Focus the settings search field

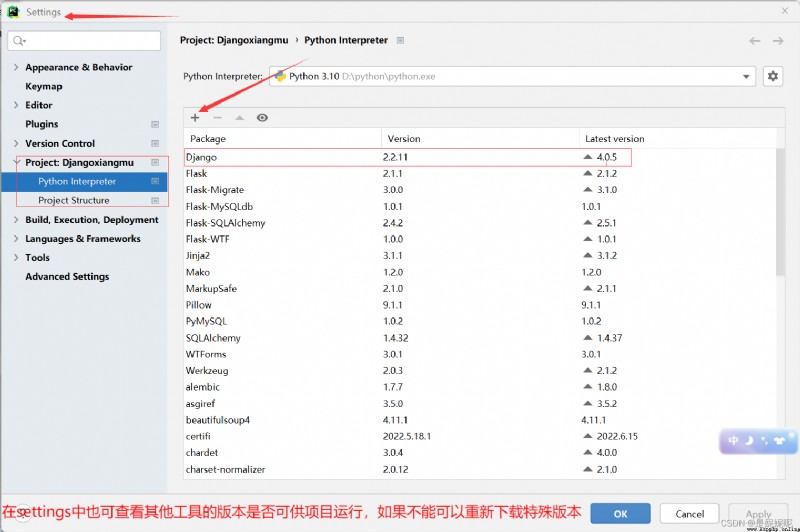[x=84, y=41]
